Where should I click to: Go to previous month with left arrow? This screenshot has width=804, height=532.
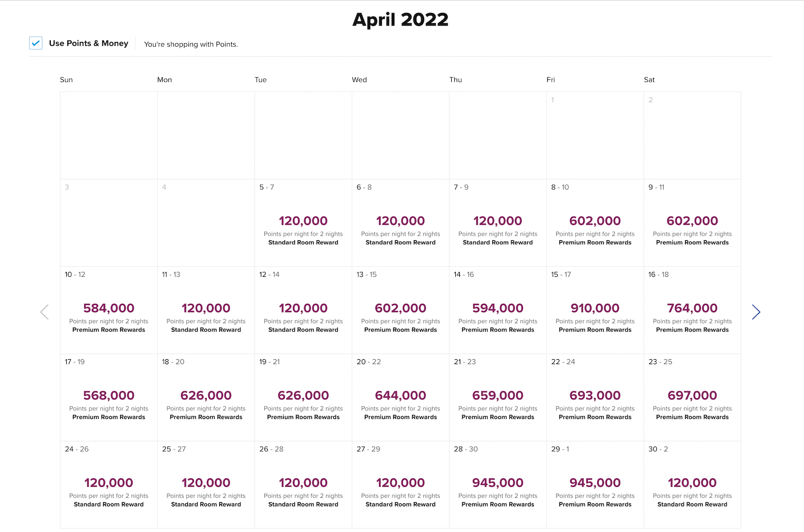(44, 312)
